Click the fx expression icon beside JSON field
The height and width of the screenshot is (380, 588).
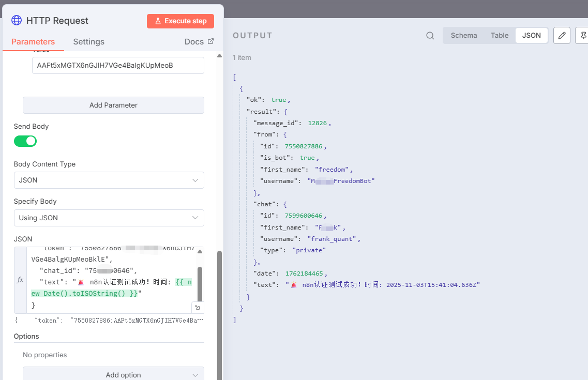20,280
